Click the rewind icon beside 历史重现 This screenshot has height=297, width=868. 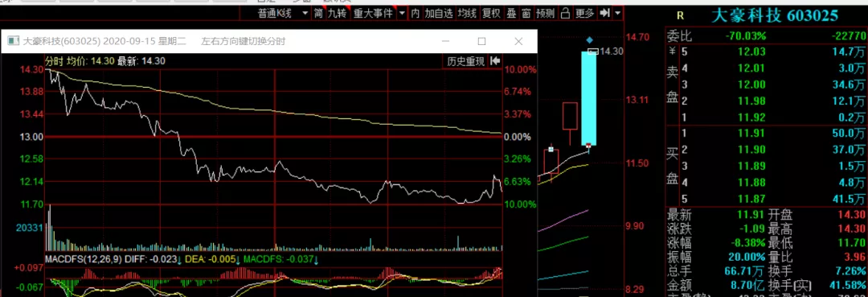point(495,61)
